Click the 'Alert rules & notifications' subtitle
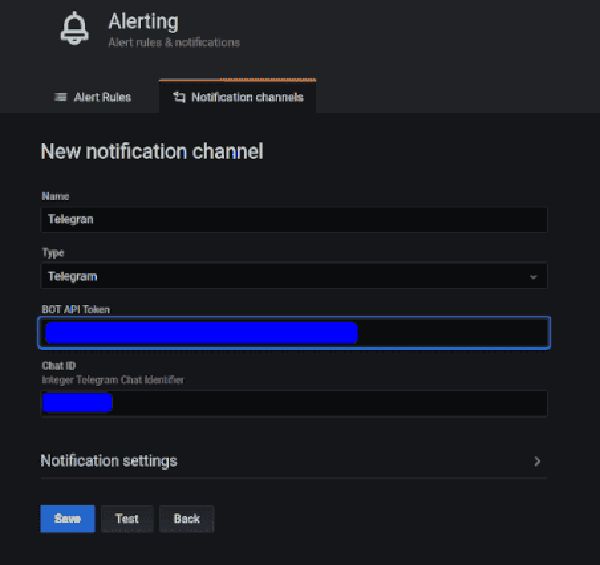This screenshot has height=565, width=600. 174,42
